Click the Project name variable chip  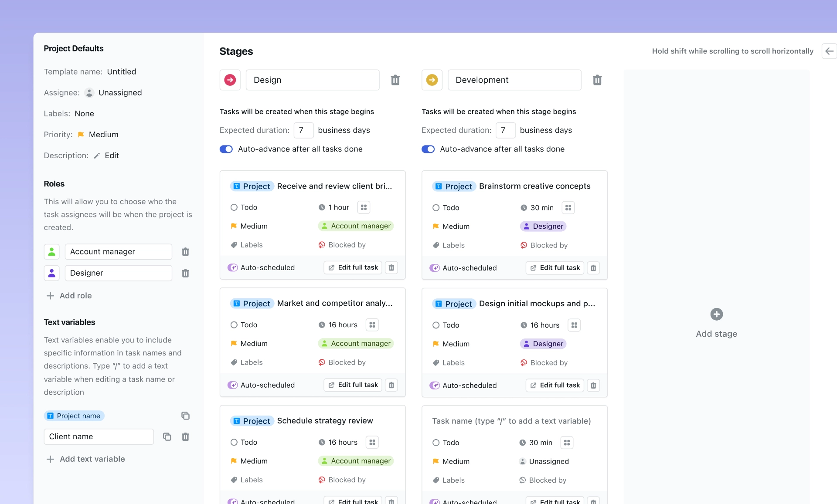(74, 416)
